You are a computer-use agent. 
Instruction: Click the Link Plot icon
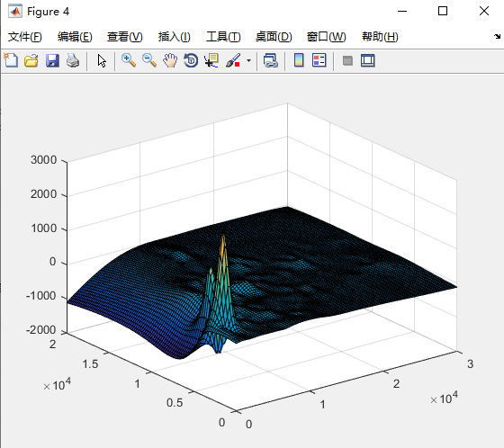pyautogui.click(x=271, y=60)
